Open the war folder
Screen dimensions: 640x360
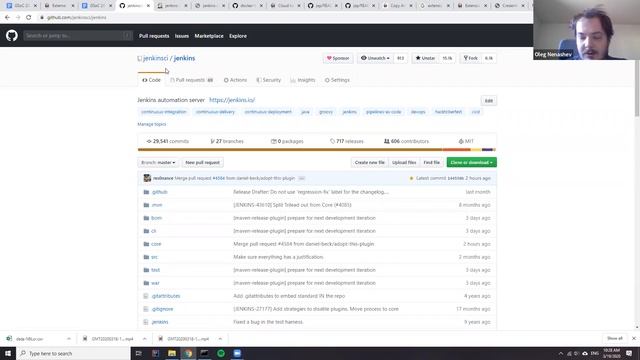155,283
